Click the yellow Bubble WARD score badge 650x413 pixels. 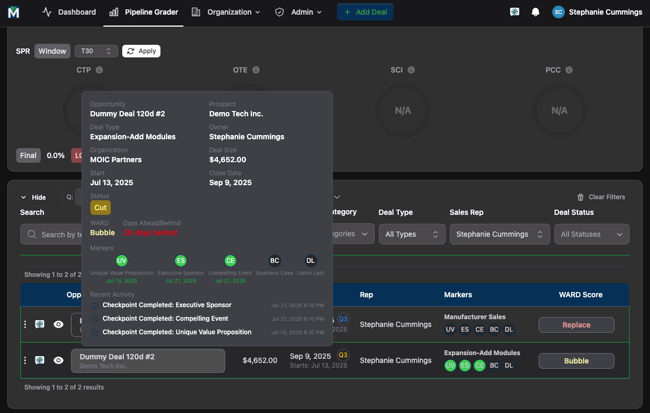[x=576, y=361]
